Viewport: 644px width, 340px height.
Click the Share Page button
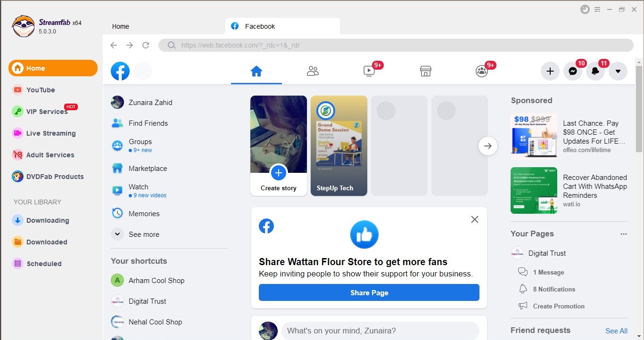[369, 292]
